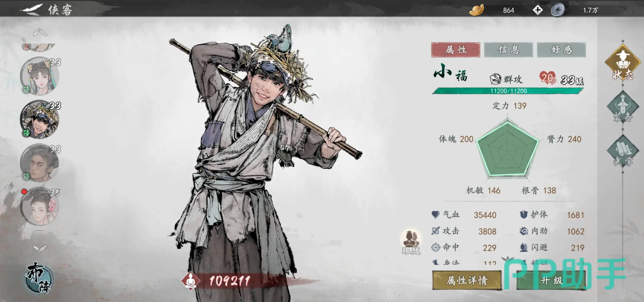Image resolution: width=644 pixels, height=302 pixels.
Task: Click the gold ingot currency icon
Action: point(476,10)
